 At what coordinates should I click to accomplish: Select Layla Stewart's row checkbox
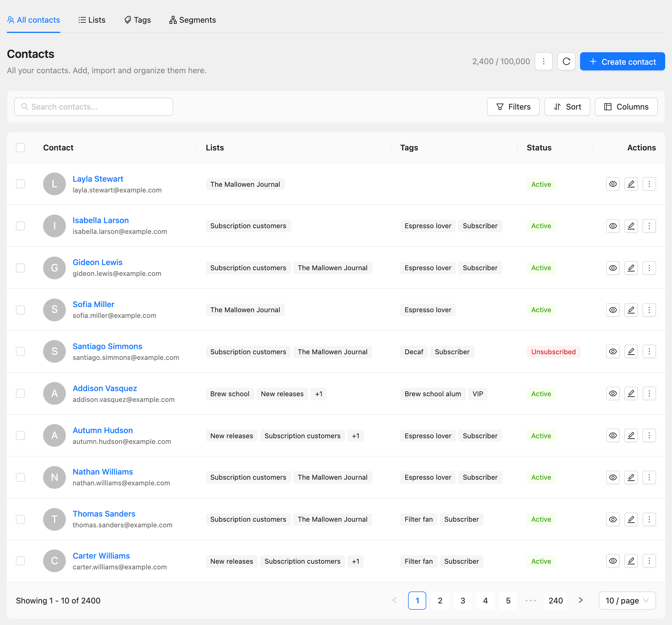click(x=21, y=184)
